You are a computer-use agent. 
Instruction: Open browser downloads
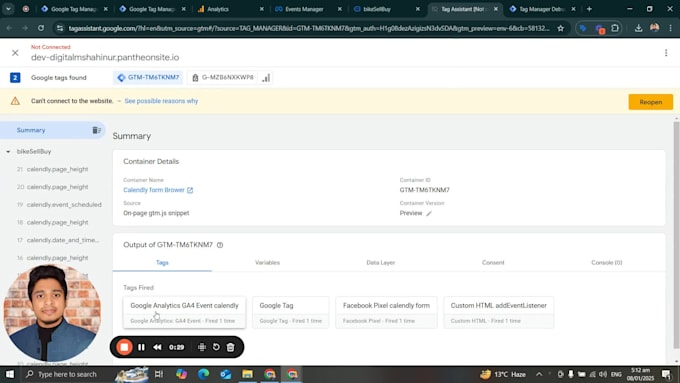(638, 28)
